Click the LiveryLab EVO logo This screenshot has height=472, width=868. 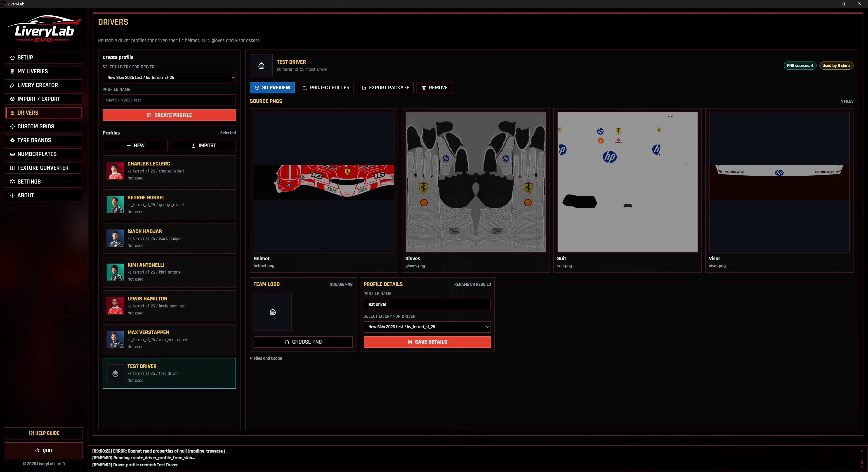(x=44, y=29)
